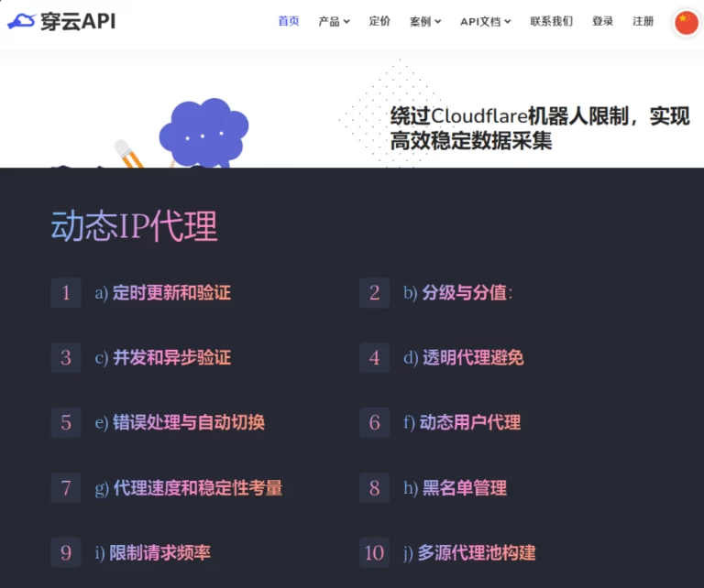Image resolution: width=704 pixels, height=588 pixels.
Task: Select item f) 动态用户代理
Action: pos(462,422)
